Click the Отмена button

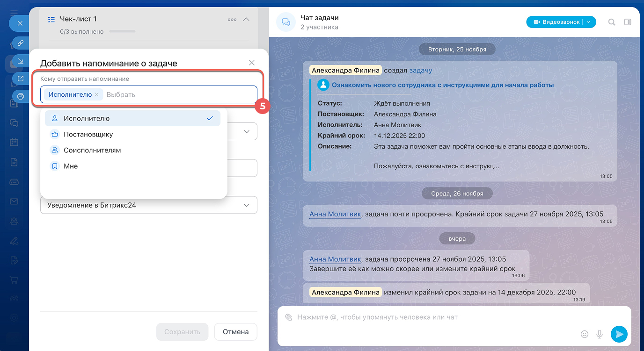point(235,332)
